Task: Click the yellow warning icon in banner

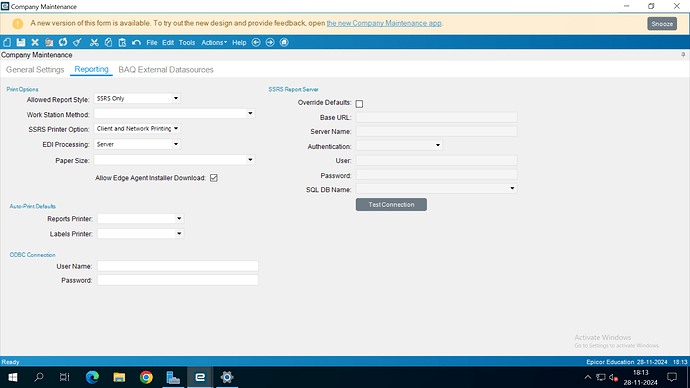Action: pos(18,24)
